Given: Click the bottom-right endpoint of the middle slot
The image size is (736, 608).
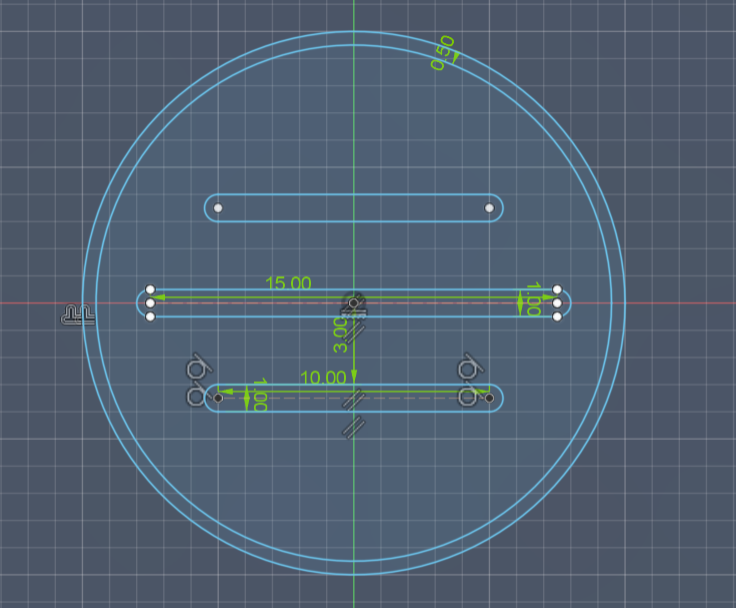Looking at the screenshot, I should click(557, 316).
